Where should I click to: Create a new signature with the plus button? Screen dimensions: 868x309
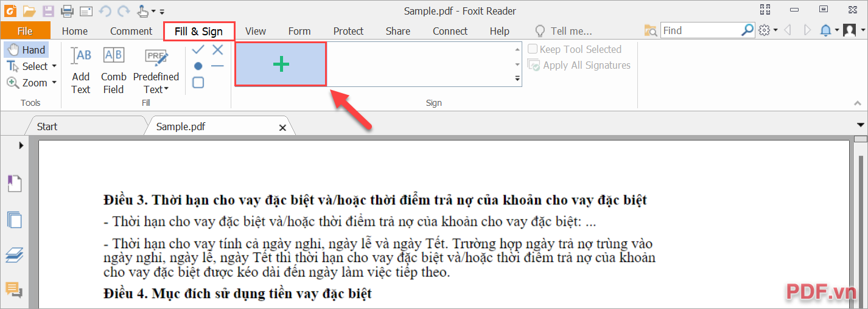281,64
